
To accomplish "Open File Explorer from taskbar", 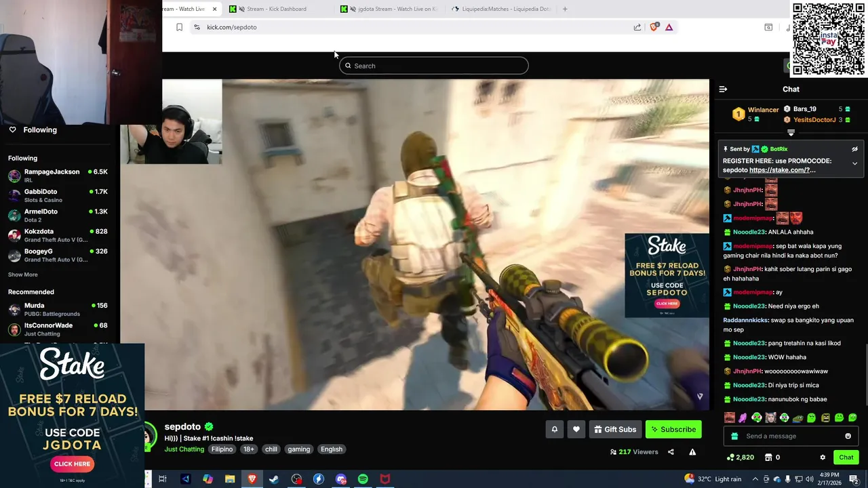I will click(230, 479).
